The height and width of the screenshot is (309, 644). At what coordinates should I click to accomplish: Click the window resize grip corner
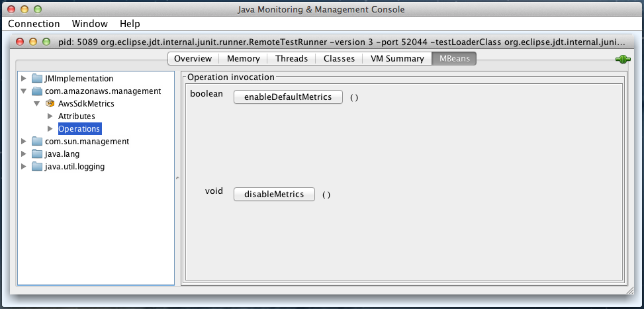pos(630,290)
